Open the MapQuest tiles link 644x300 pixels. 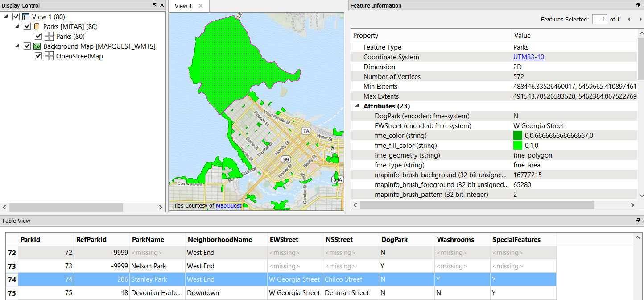(229, 206)
